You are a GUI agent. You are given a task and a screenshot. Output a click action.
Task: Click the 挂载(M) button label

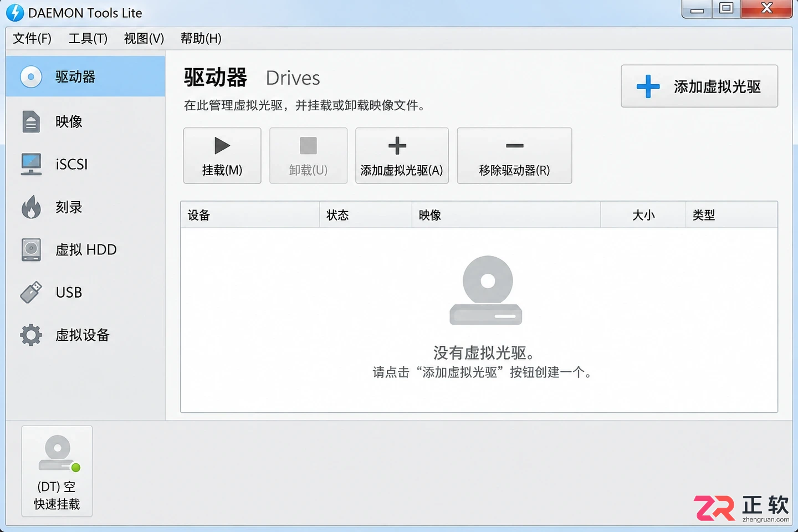point(222,170)
